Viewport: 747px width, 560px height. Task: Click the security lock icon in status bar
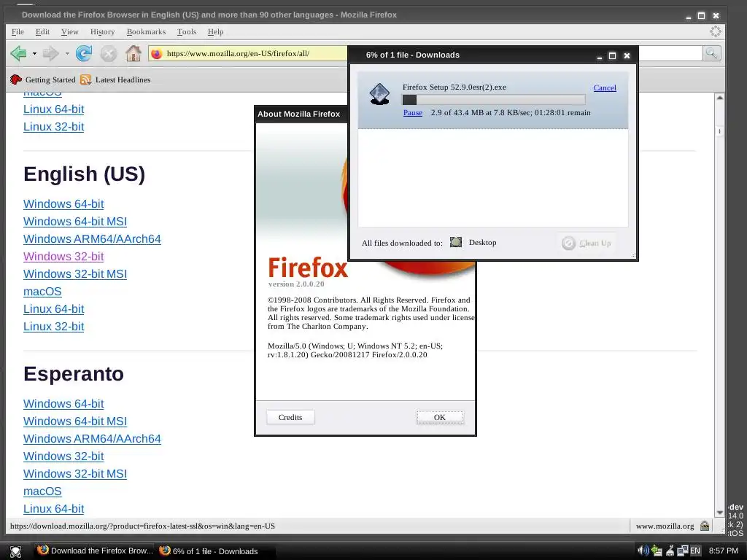(x=705, y=526)
